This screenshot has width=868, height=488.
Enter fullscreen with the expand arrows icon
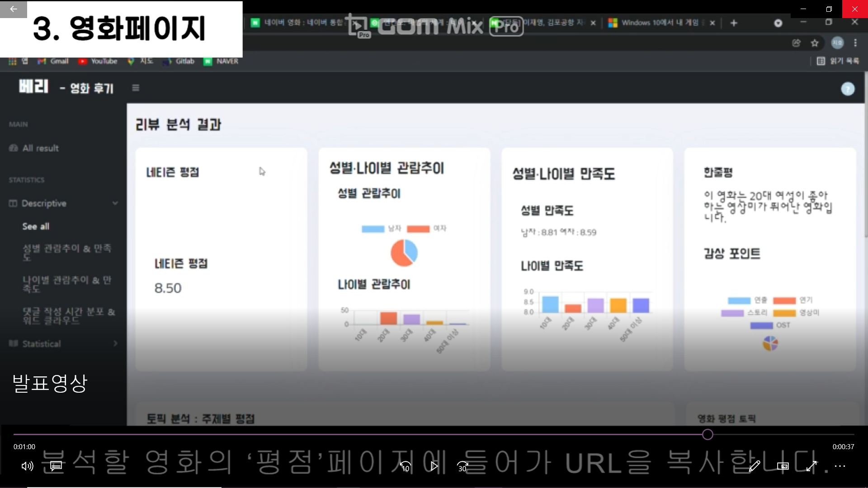click(x=811, y=466)
